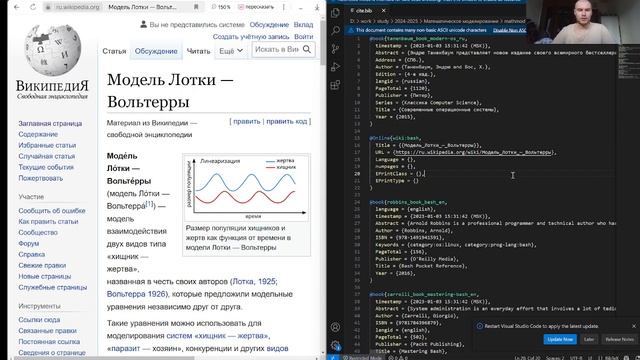Open browser three-dot menu
Image resolution: width=640 pixels, height=360 pixels.
click(284, 7)
